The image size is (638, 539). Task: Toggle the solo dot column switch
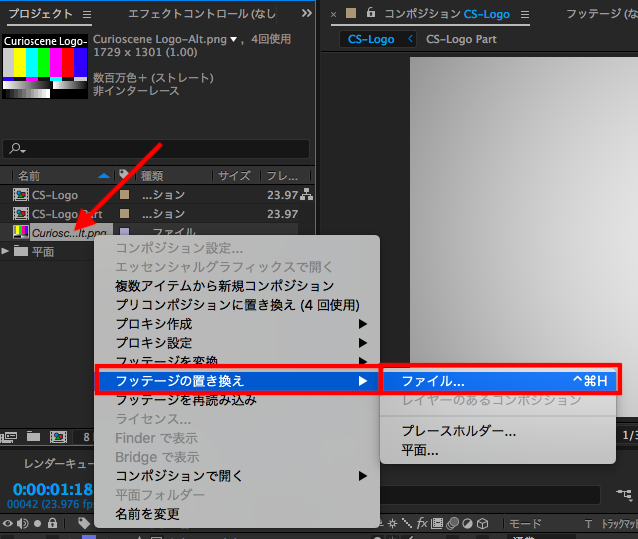pos(37,524)
